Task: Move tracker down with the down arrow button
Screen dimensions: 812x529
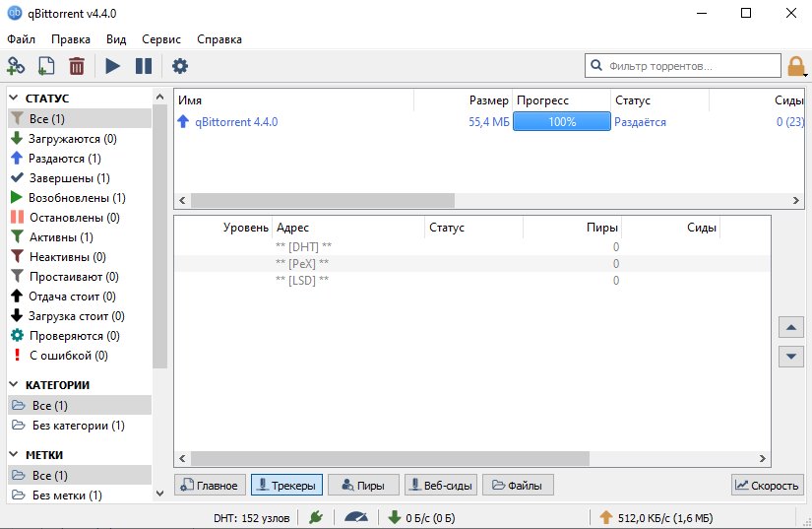Action: [790, 357]
